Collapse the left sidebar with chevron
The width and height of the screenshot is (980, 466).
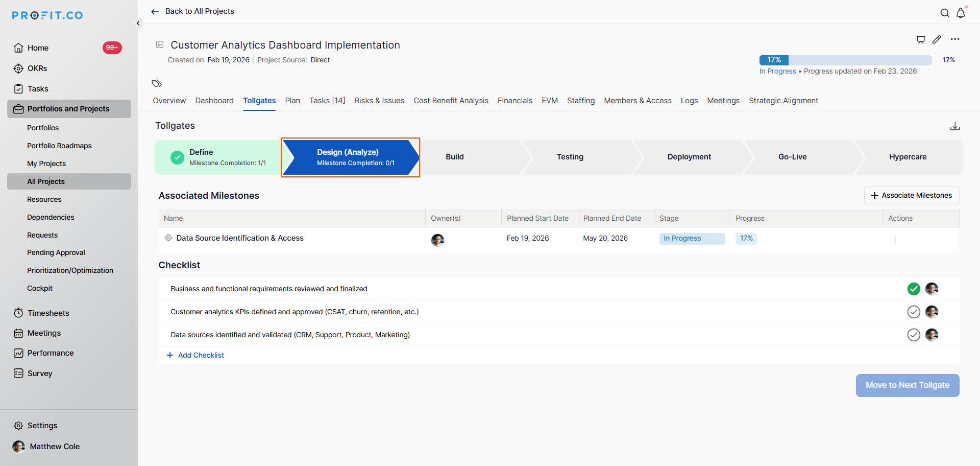click(138, 23)
